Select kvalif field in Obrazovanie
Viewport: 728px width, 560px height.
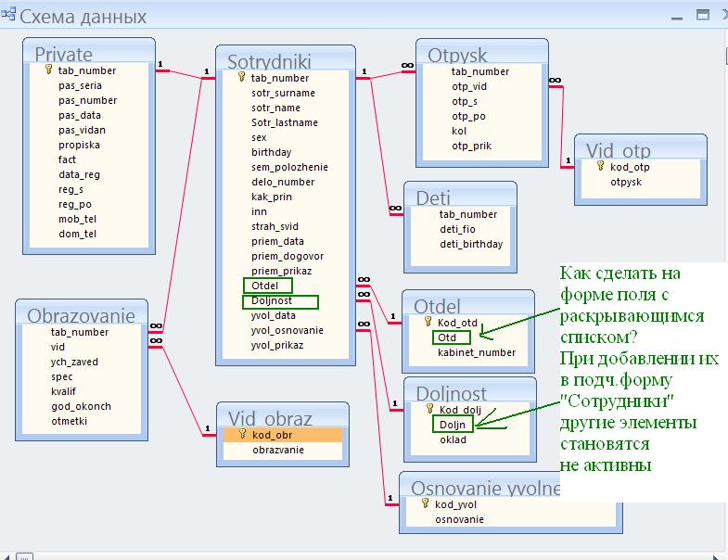(x=63, y=391)
